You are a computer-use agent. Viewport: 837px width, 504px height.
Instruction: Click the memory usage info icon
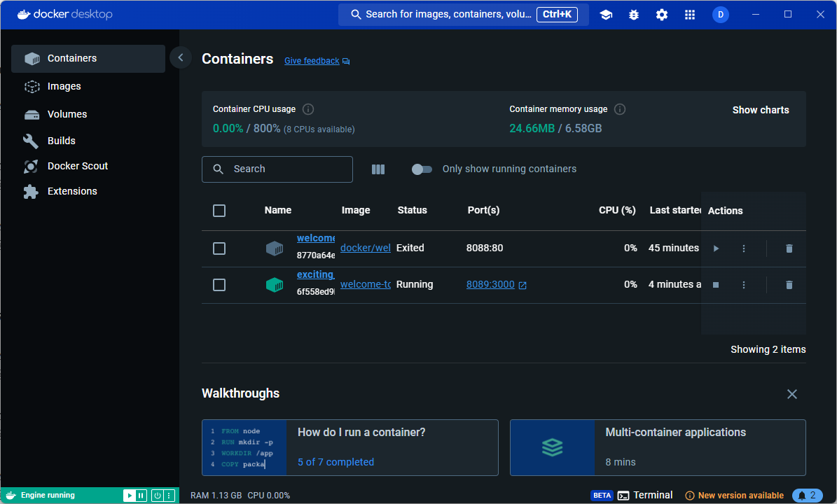pyautogui.click(x=620, y=109)
